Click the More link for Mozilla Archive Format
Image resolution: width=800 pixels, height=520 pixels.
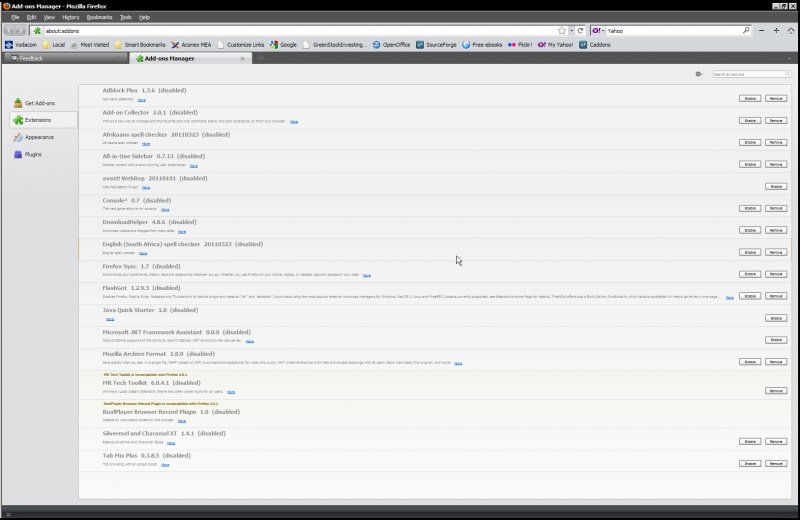458,364
